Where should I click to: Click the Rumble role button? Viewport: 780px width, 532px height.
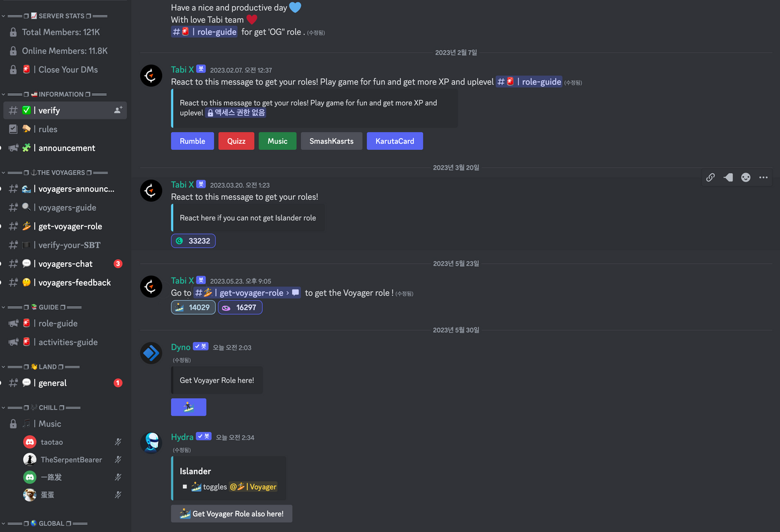[193, 141]
